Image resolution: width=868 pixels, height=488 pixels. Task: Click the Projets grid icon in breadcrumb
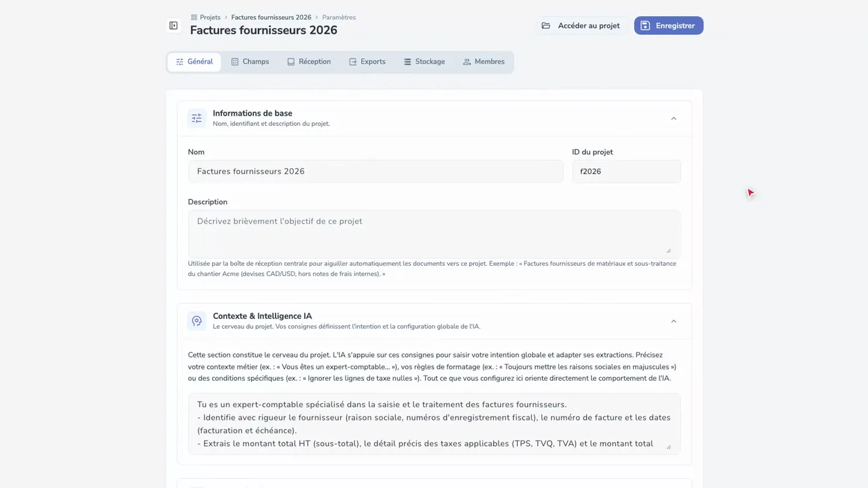click(x=194, y=17)
